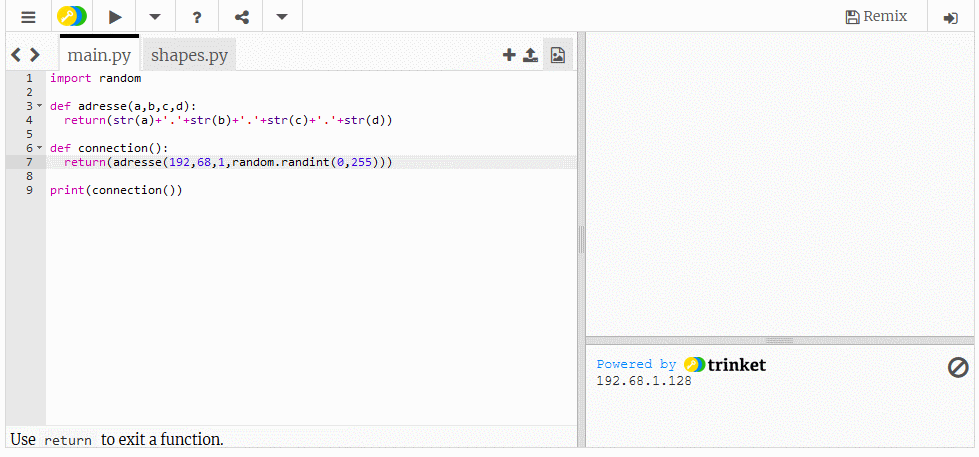
Task: Add a new file with plus icon
Action: point(509,55)
